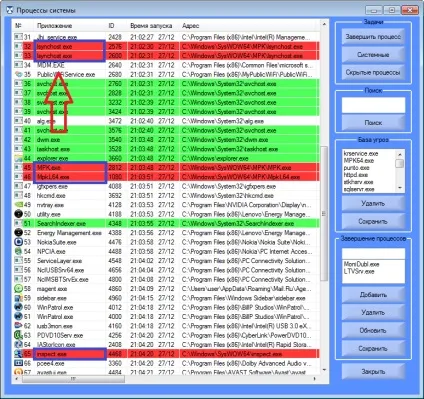Select krservice.exe in the threat base list
The image size is (424, 399).
pos(361,154)
